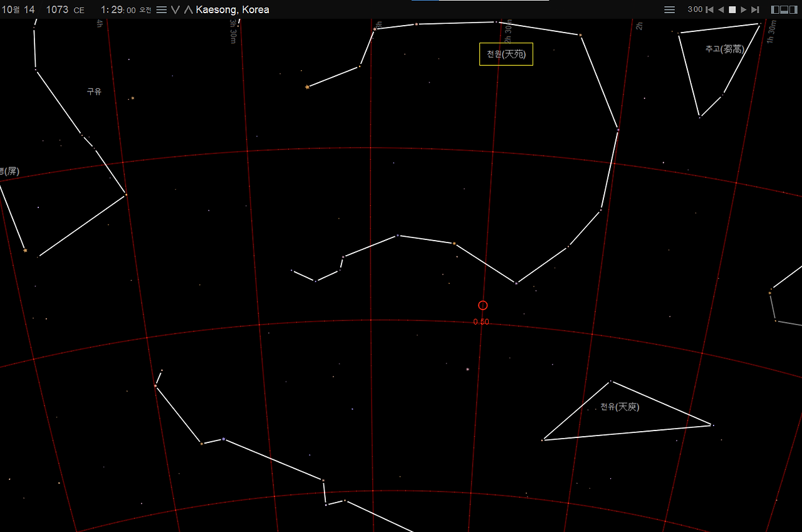The width and height of the screenshot is (802, 532).
Task: Select the minutes value 29
Action: tap(117, 9)
